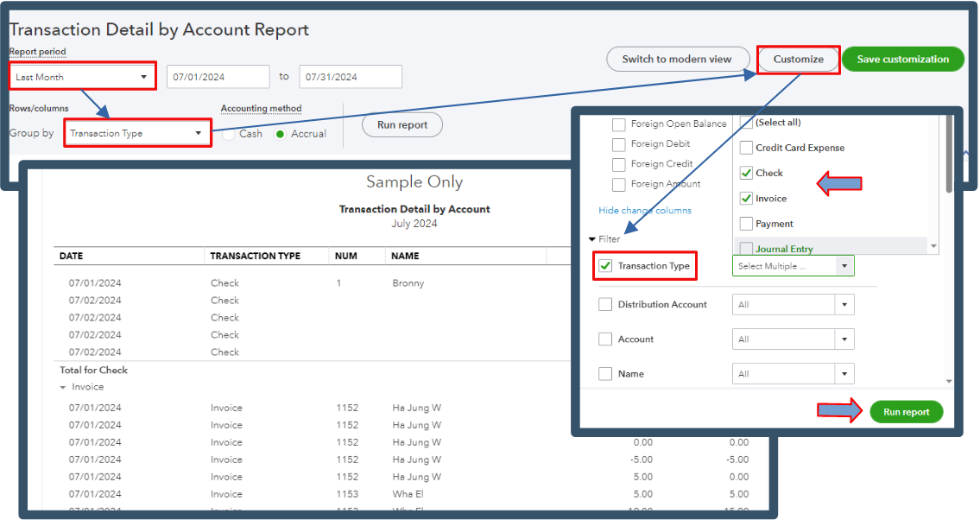The height and width of the screenshot is (520, 980).
Task: Open the Last Month report period dropdown
Action: pyautogui.click(x=80, y=76)
